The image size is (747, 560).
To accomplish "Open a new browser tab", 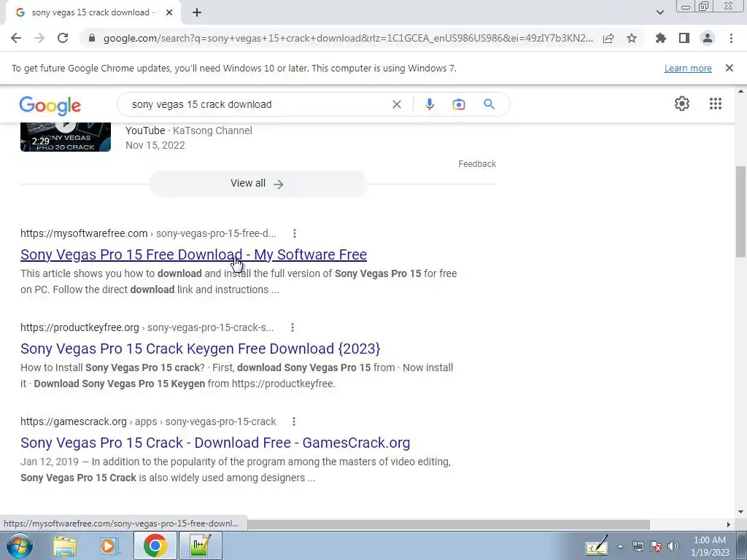I will (197, 12).
